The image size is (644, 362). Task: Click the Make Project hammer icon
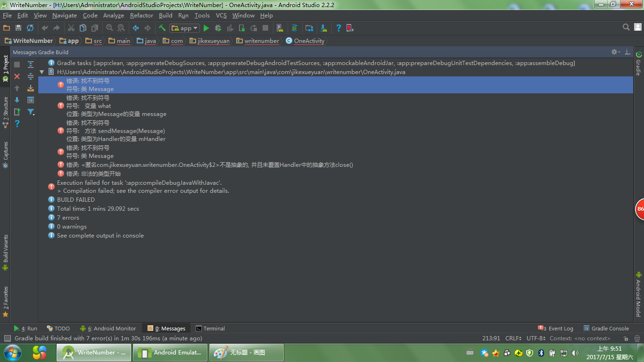(162, 28)
